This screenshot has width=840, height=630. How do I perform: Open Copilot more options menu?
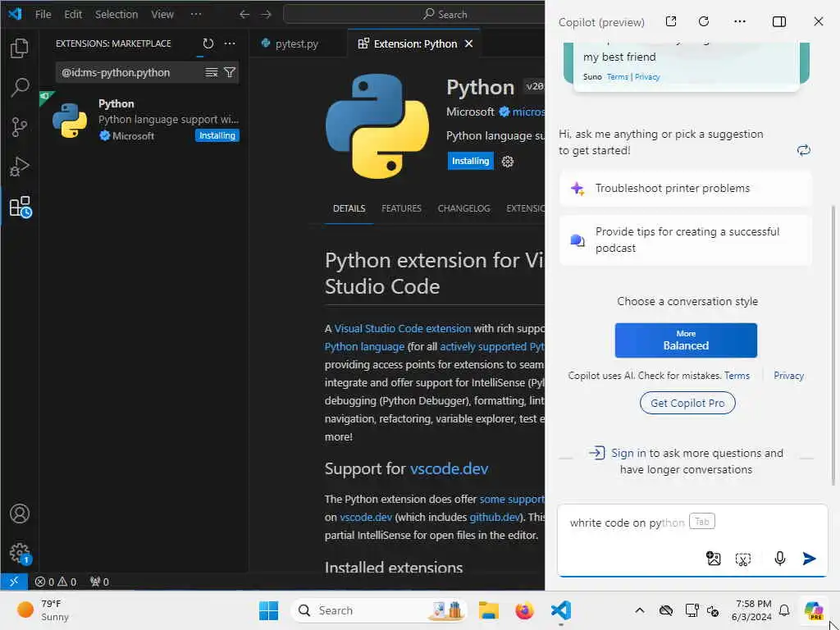[x=740, y=21]
